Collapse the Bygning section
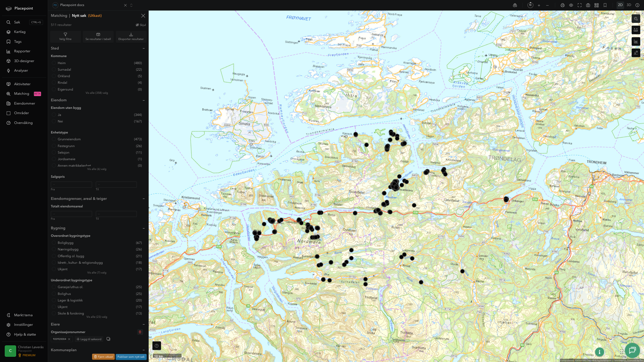 coord(144,228)
